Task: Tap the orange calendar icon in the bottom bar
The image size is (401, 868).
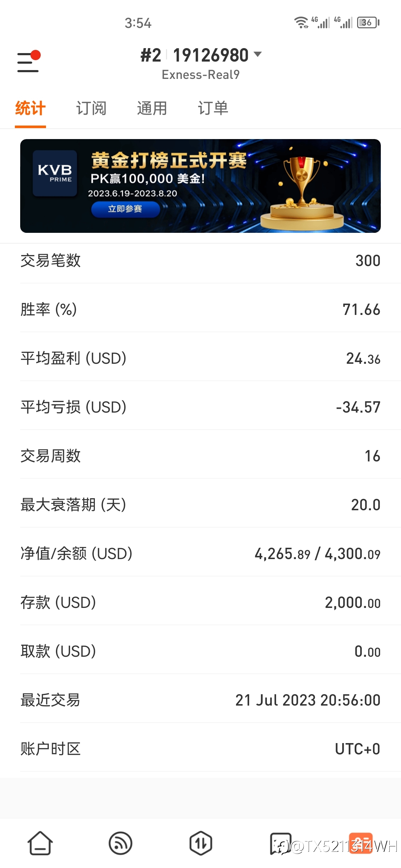Action: (361, 843)
